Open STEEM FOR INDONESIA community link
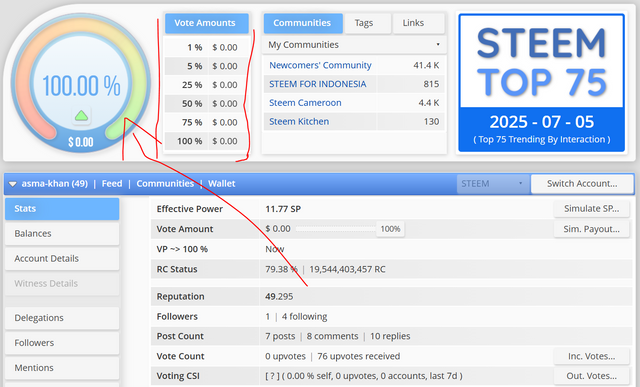Screen dimensions: 640x387 coord(317,84)
